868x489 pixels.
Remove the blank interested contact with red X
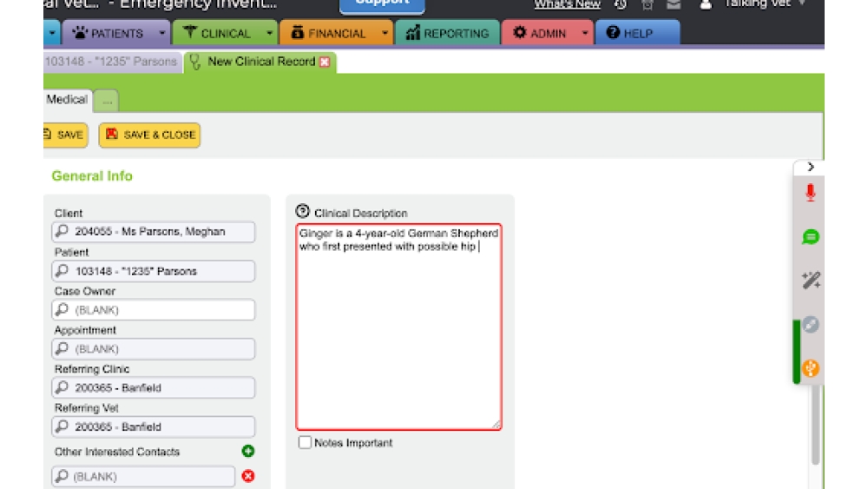click(248, 476)
